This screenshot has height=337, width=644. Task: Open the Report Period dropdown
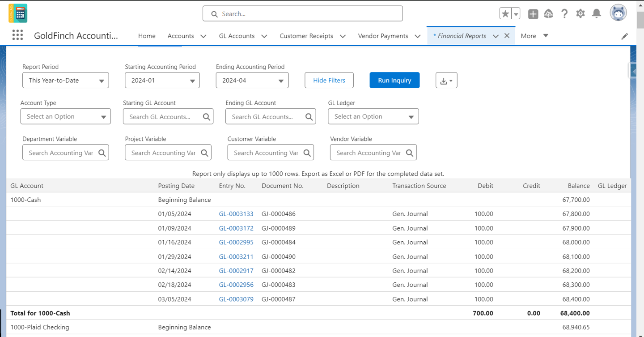coord(66,80)
